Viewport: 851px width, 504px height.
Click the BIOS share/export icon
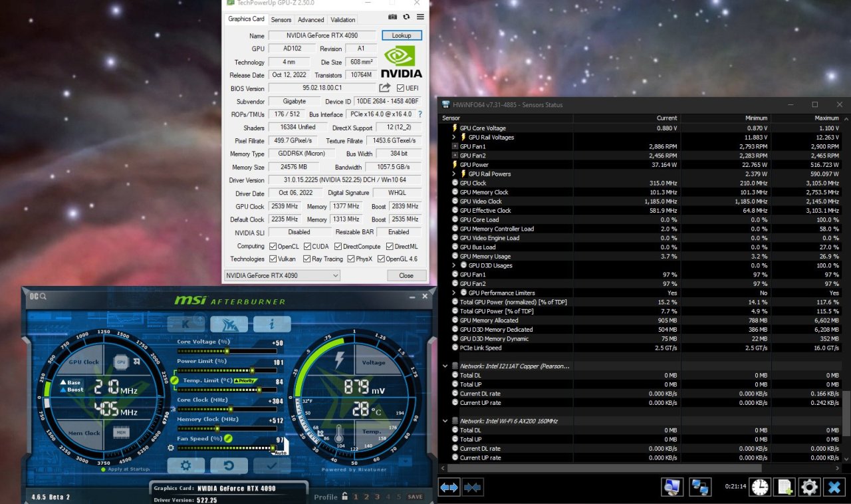pos(385,88)
